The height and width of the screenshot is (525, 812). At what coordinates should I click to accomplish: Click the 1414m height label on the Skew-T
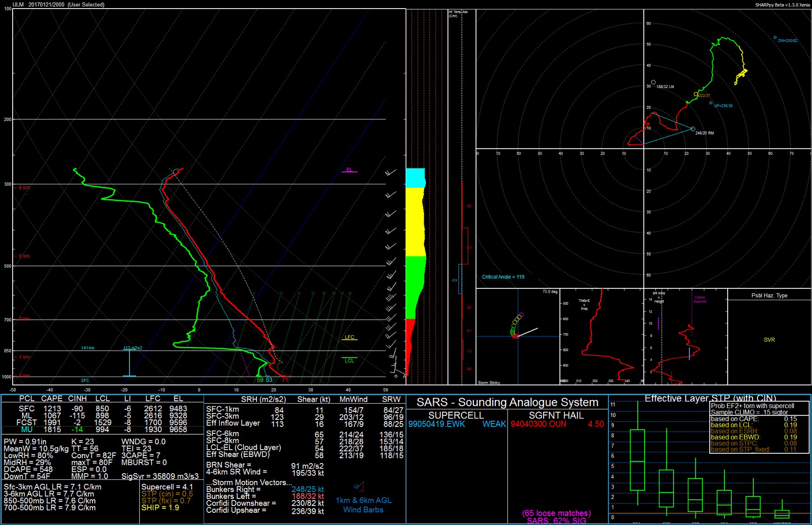[x=88, y=348]
